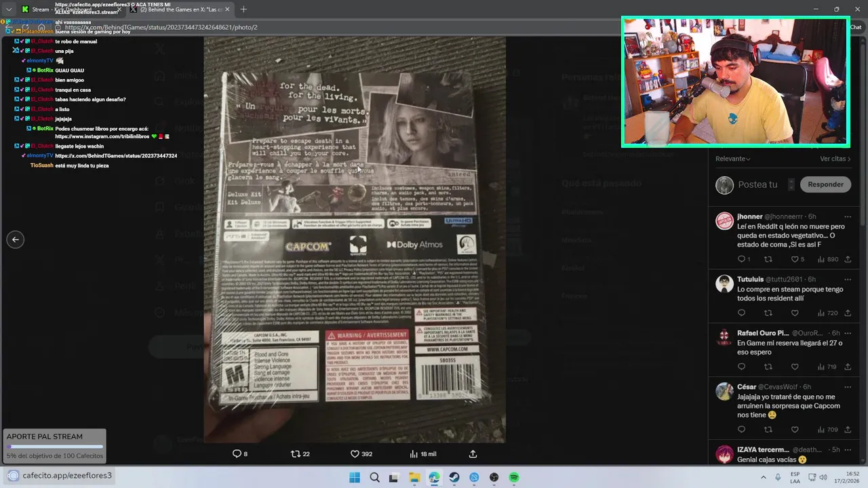Click the microphone tray icon
The image size is (868, 488).
[x=778, y=478]
